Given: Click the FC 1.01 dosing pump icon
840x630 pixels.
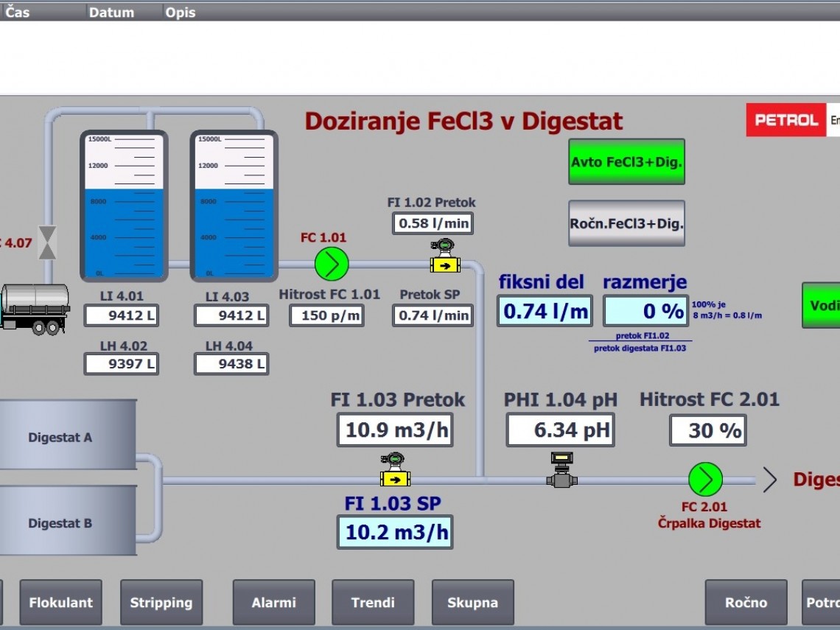Looking at the screenshot, I should click(x=332, y=264).
